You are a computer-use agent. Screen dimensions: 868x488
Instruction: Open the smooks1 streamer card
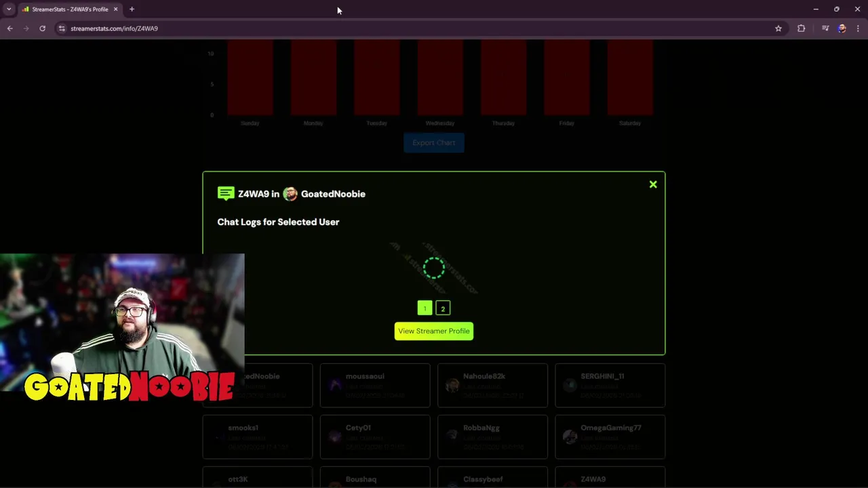(258, 437)
